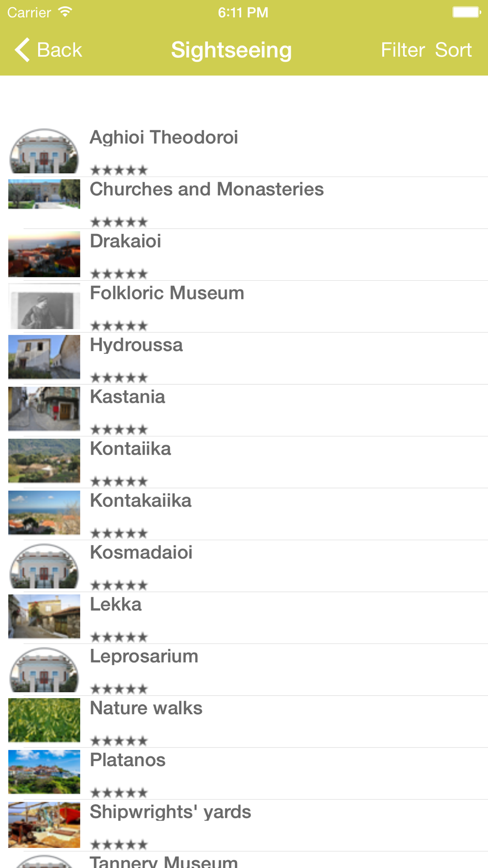
Task: Open Churches and Monasteries entry
Action: click(244, 203)
